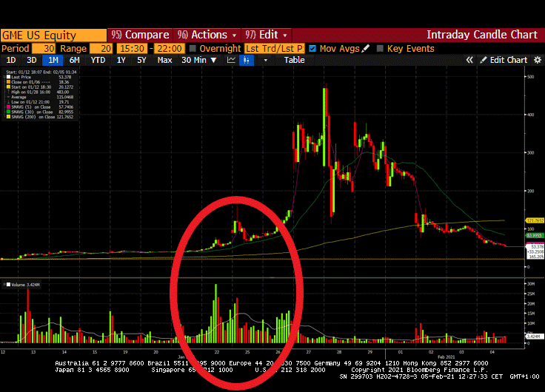Select the 1Y range tab
The image size is (545, 392).
(121, 60)
